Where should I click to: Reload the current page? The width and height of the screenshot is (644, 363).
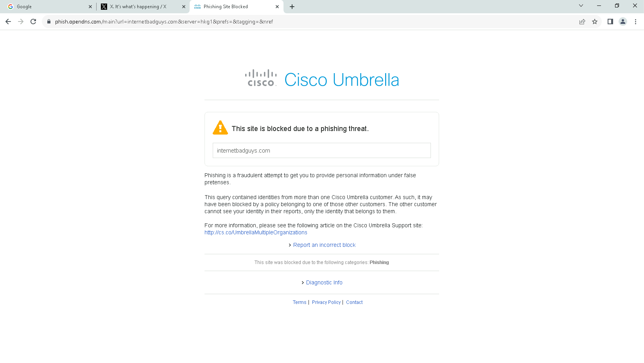(x=33, y=22)
